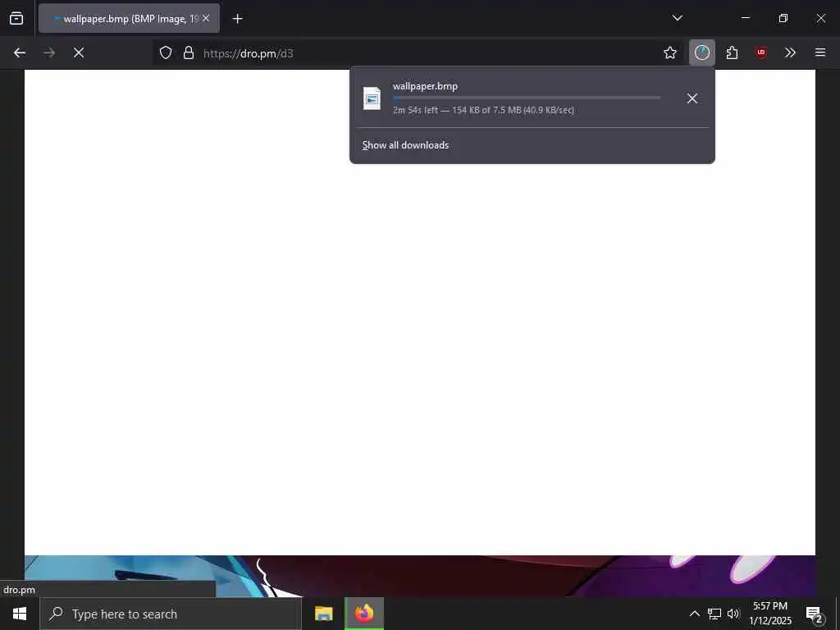Open uBlock Origin extension icon

coord(761,52)
